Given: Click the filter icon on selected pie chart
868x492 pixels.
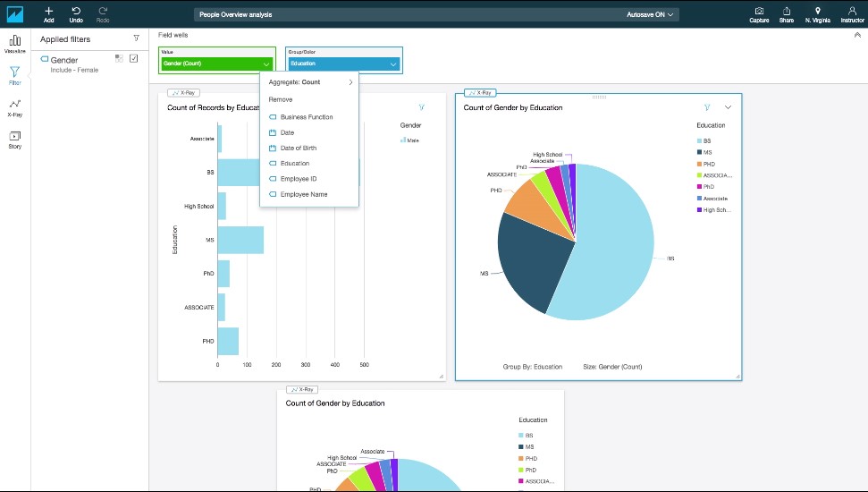Looking at the screenshot, I should [x=707, y=107].
